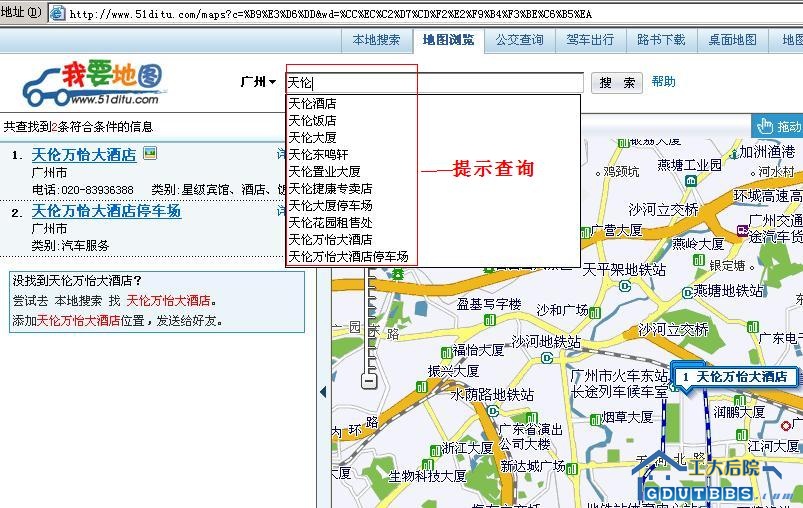803x508 pixels.
Task: Open the 公交查询 tab
Action: (x=520, y=40)
